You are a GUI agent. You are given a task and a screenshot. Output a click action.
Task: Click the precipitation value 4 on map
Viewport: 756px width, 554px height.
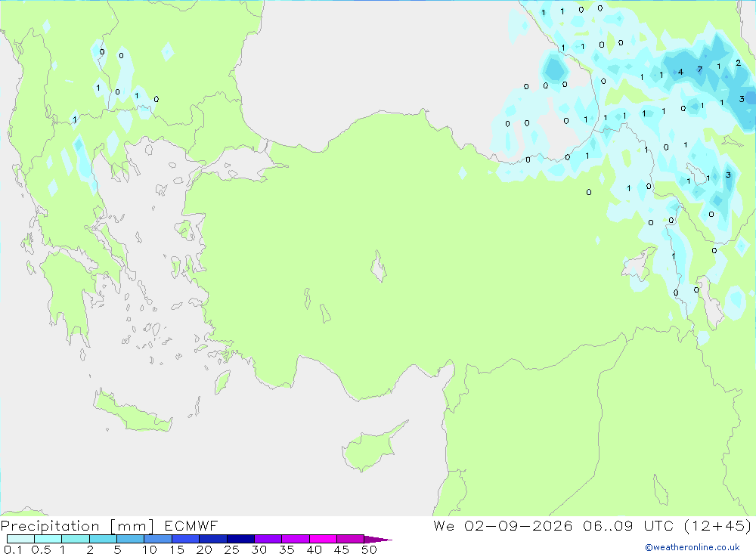click(680, 73)
